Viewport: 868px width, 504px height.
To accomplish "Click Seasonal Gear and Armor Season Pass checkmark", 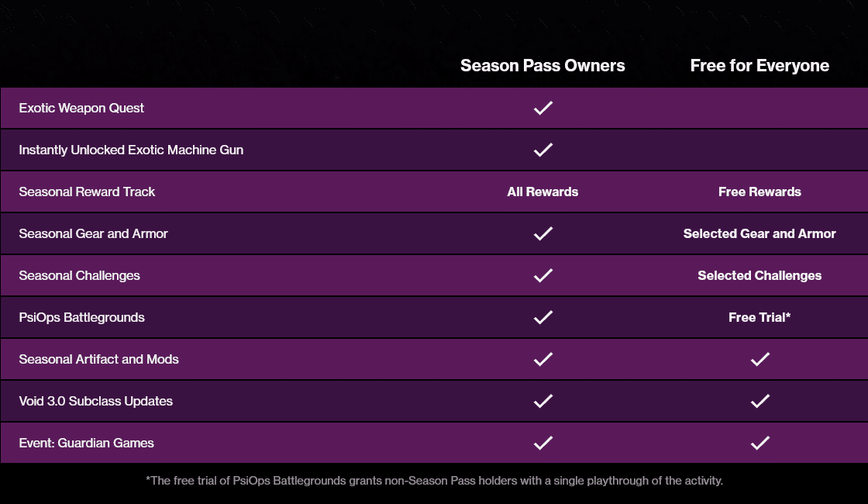I will tap(542, 233).
